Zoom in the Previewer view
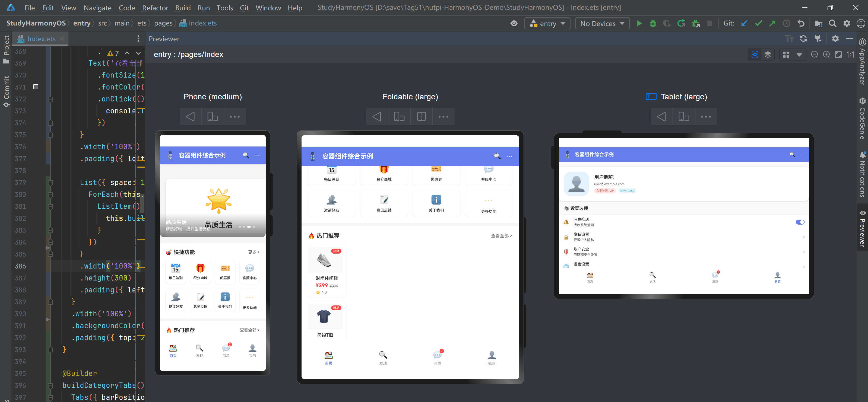The height and width of the screenshot is (402, 868). point(826,55)
